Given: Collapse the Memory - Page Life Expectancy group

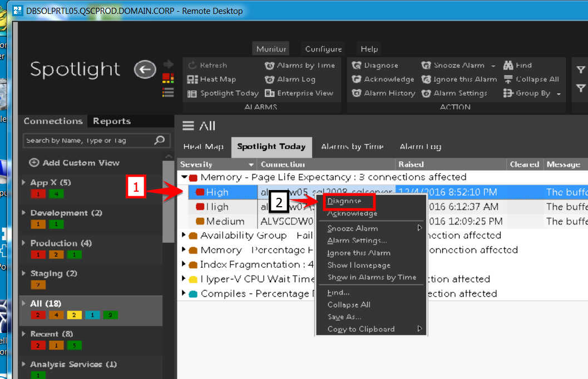Looking at the screenshot, I should pos(184,176).
